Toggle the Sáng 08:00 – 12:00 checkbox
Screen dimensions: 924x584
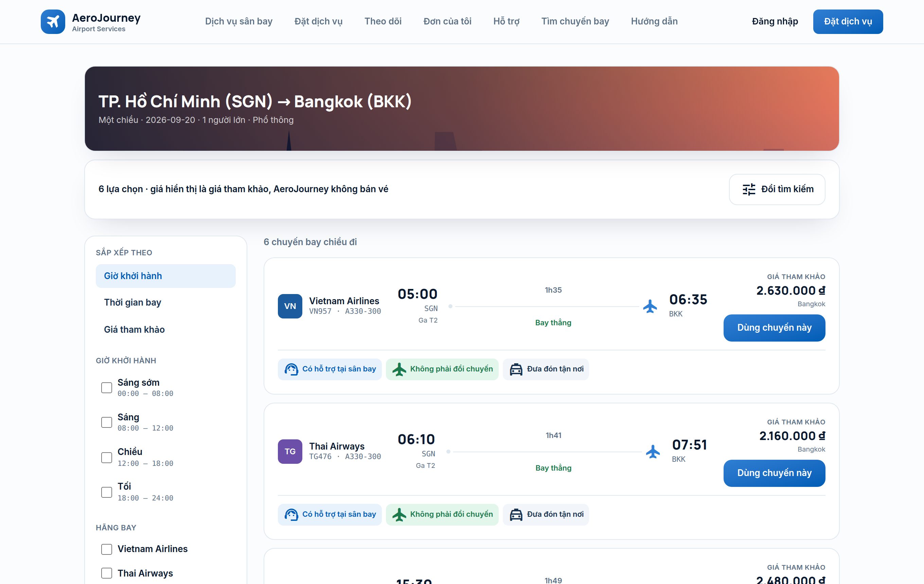[x=107, y=422]
